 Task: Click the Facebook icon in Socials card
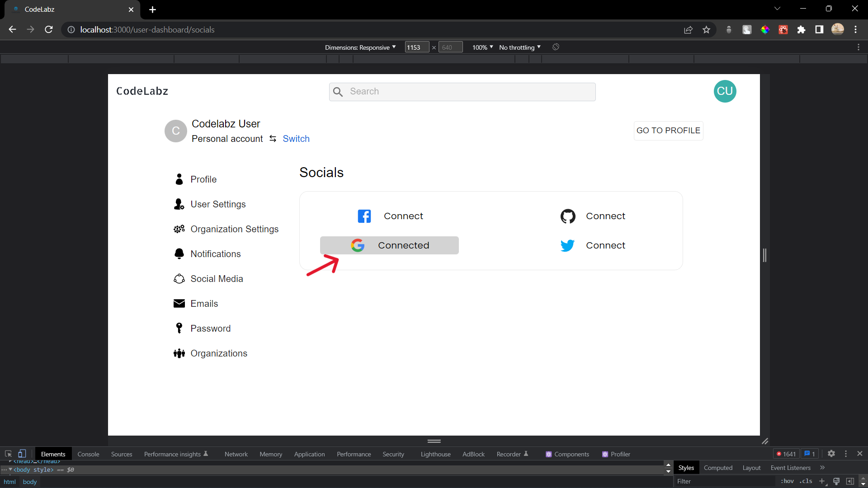[364, 216]
